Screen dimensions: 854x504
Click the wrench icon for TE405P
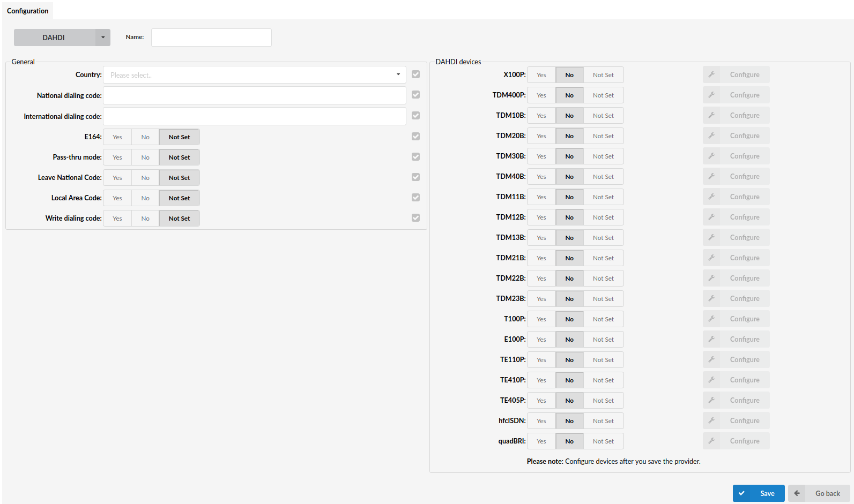[x=711, y=400]
